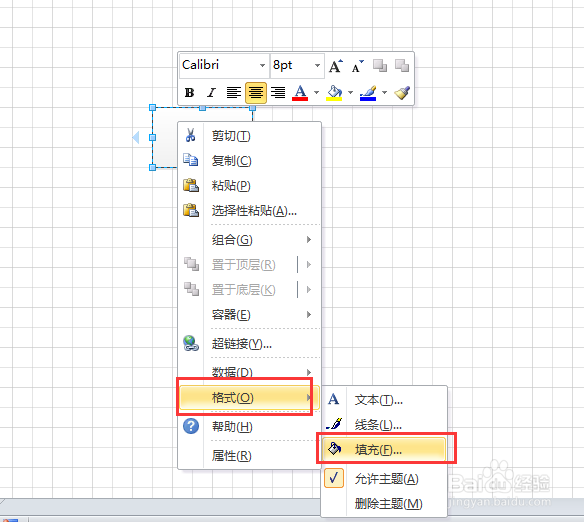Viewport: 584px width, 522px height.
Task: Choose 复制(C) from context menu
Action: click(x=250, y=160)
